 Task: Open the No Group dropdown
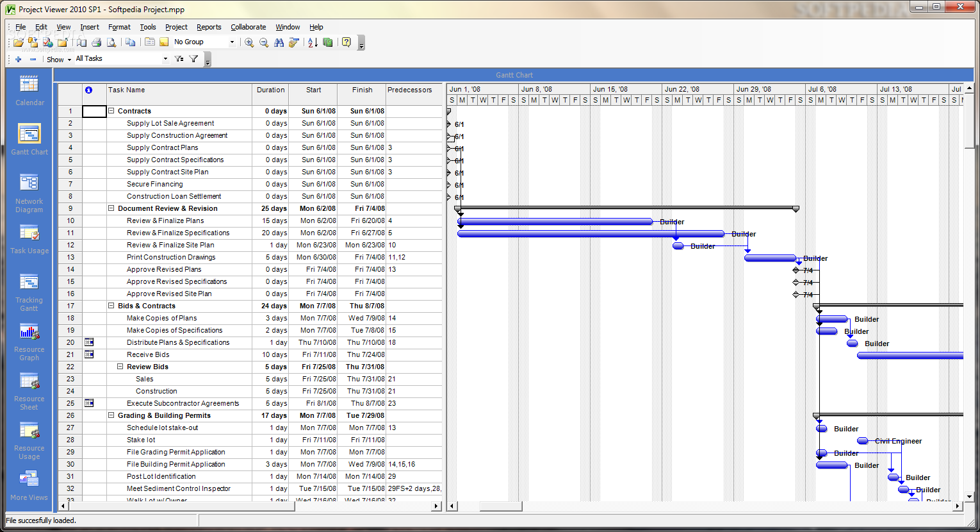click(x=233, y=42)
